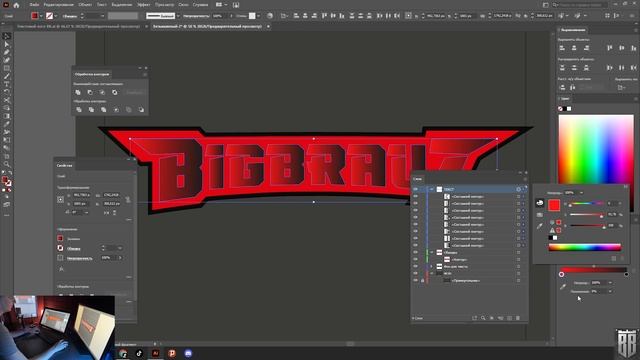Expand the Фон для текста layer
This screenshot has width=640, height=360.
tap(431, 267)
